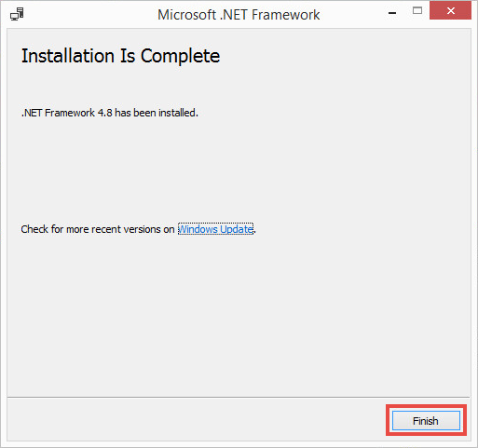Click the dash-shaped minimize icon
This screenshot has width=478, height=448.
tap(392, 13)
